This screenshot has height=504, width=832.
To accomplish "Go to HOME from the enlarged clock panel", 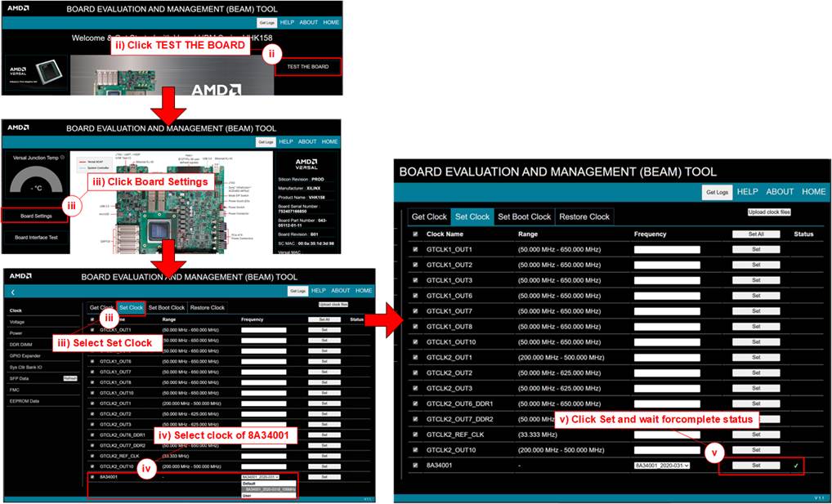I will pyautogui.click(x=813, y=191).
